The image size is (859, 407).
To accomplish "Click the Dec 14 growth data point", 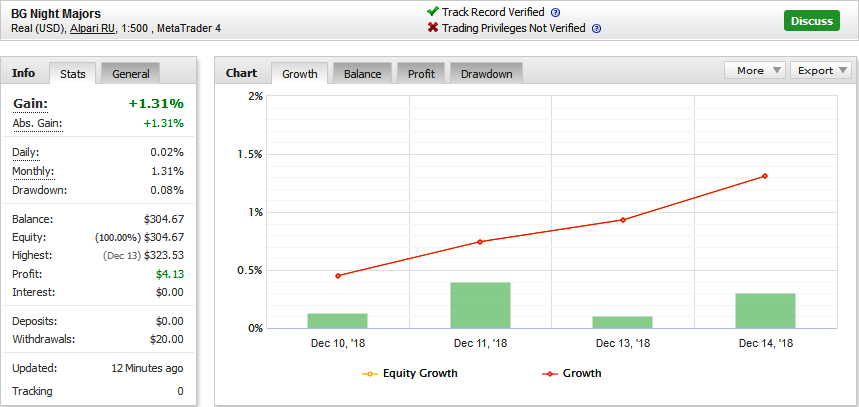I will point(765,176).
